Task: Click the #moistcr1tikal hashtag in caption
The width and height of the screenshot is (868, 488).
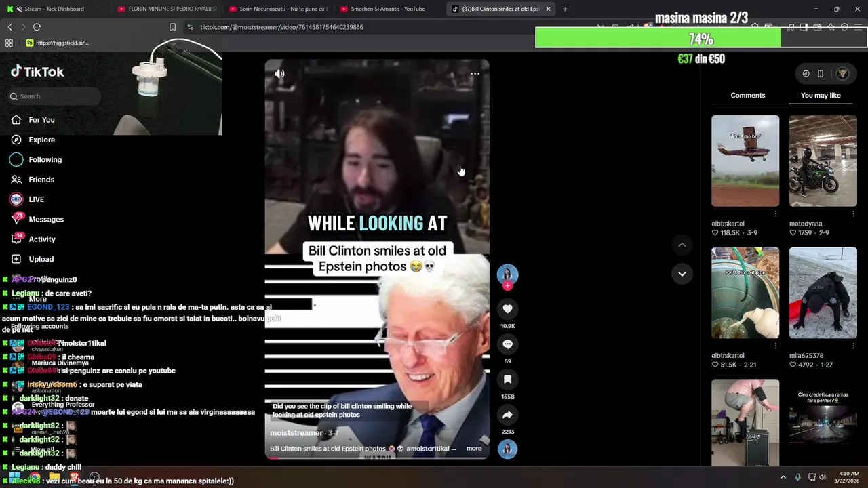Action: (427, 449)
